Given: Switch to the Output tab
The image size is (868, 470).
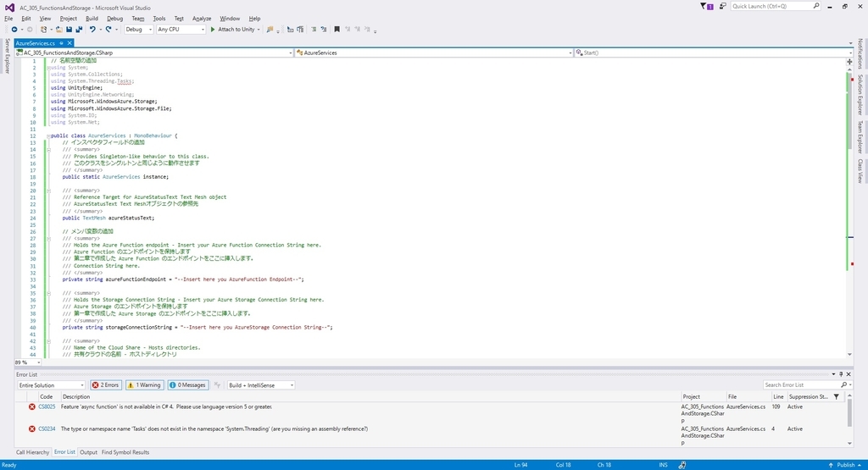Looking at the screenshot, I should [x=88, y=452].
